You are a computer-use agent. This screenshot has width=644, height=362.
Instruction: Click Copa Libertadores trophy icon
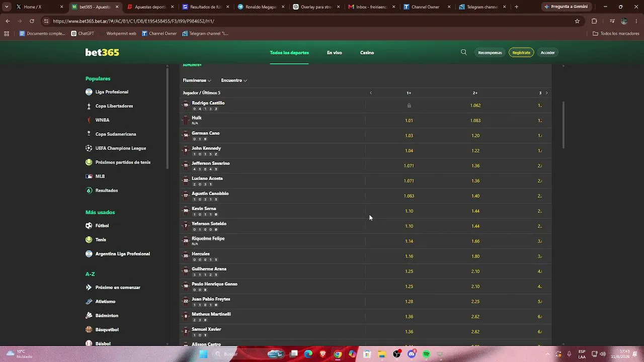coord(89,106)
